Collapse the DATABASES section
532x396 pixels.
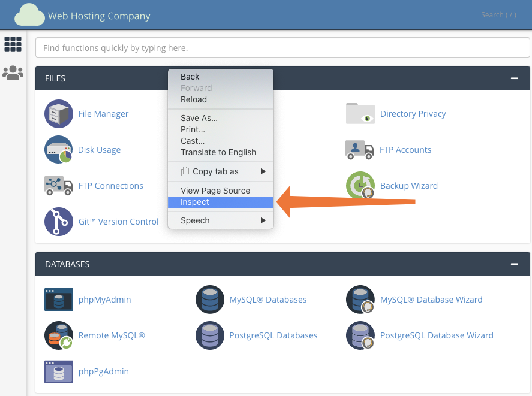(514, 264)
